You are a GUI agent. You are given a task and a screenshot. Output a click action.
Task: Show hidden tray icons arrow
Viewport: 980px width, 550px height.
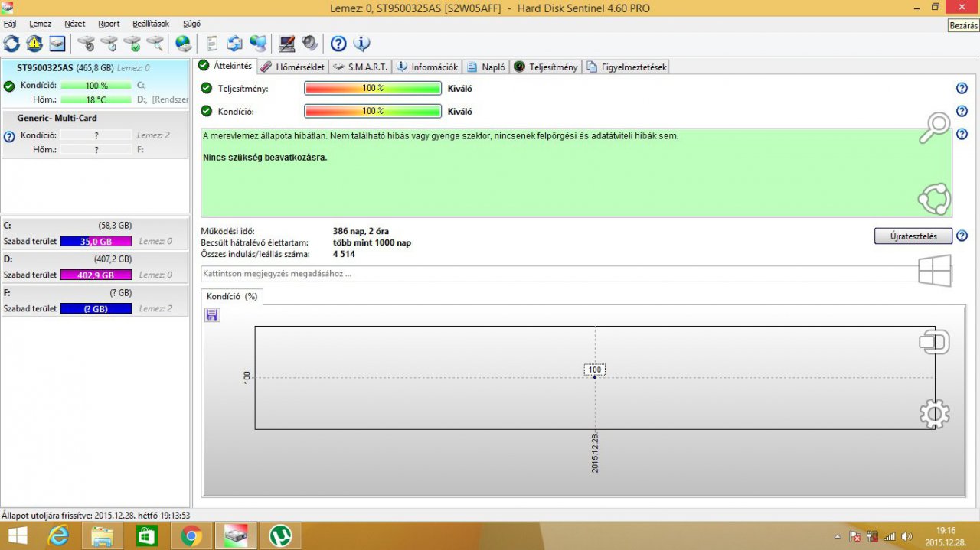(x=838, y=537)
